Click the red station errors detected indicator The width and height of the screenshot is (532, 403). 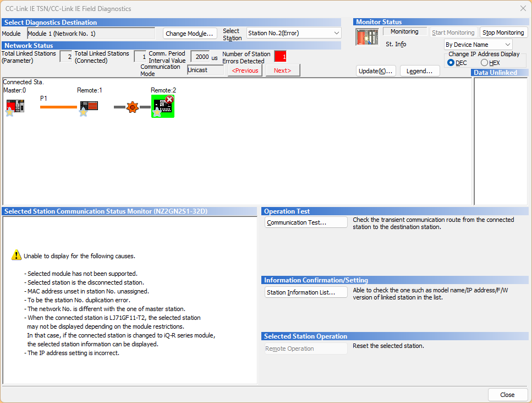pyautogui.click(x=281, y=57)
